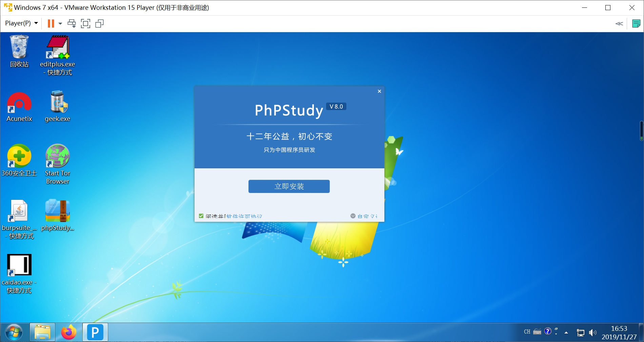The height and width of the screenshot is (342, 644).
Task: Click the keyboard IME icon in tray
Action: [x=537, y=332]
